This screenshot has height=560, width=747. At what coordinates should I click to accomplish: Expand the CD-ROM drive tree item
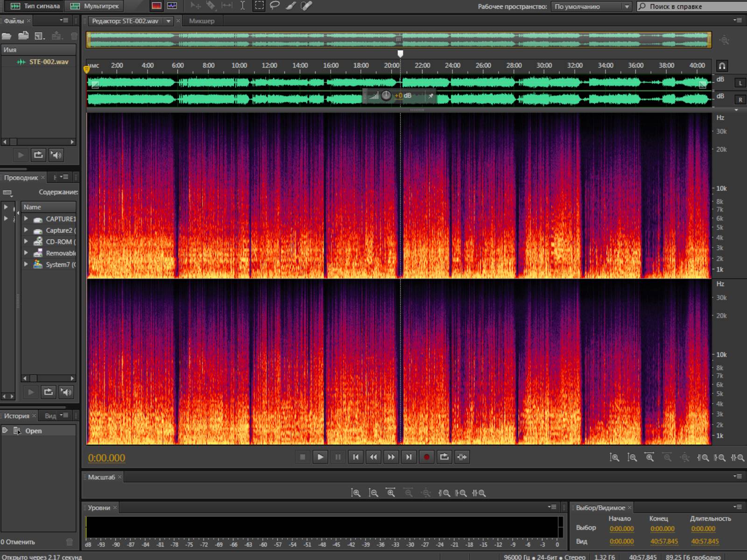click(26, 241)
